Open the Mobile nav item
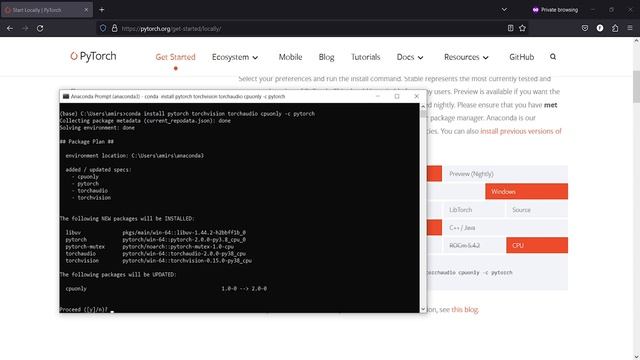The image size is (640, 360). tap(291, 57)
